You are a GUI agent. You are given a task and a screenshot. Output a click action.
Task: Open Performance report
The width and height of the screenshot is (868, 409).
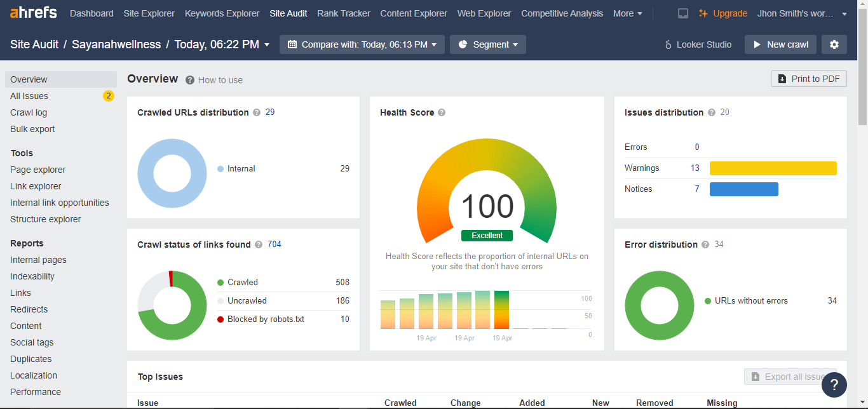36,392
